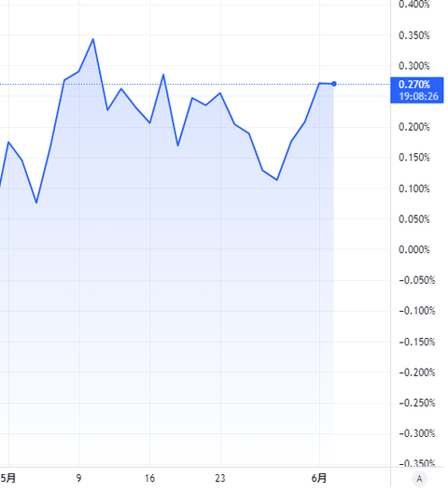Click the -0.300% price axis label
Image resolution: width=448 pixels, height=492 pixels.
(x=417, y=433)
